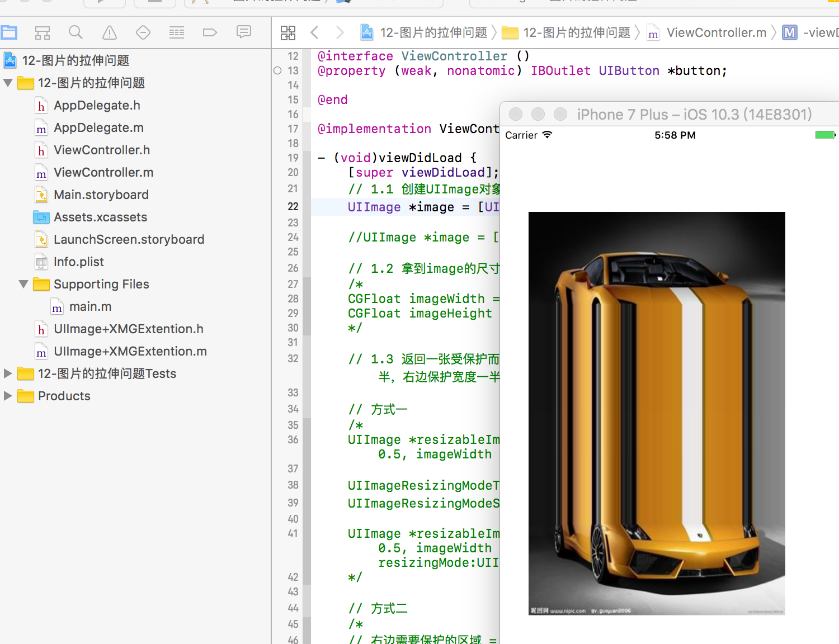Open the Issue navigator tab
The width and height of the screenshot is (839, 644).
110,32
